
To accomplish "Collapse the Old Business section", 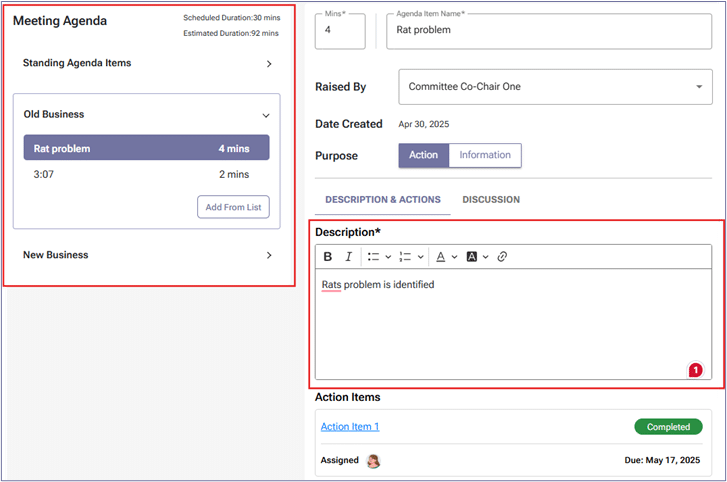I will tap(266, 115).
